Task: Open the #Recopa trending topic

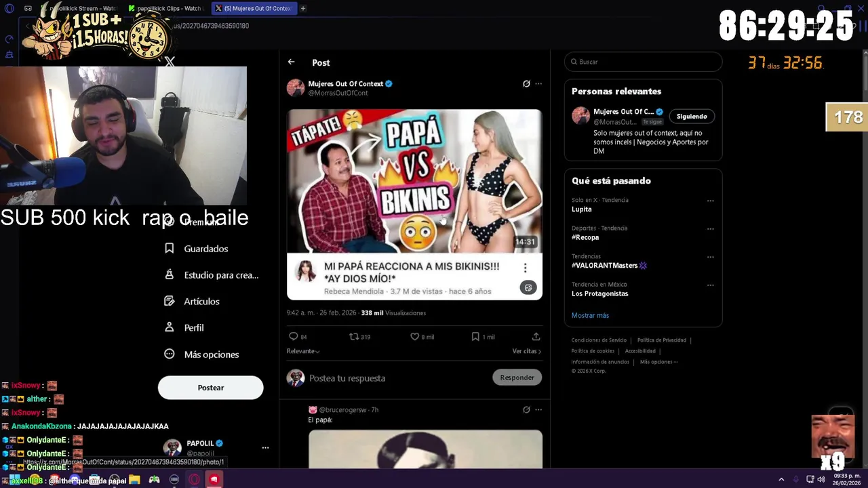Action: tap(585, 237)
